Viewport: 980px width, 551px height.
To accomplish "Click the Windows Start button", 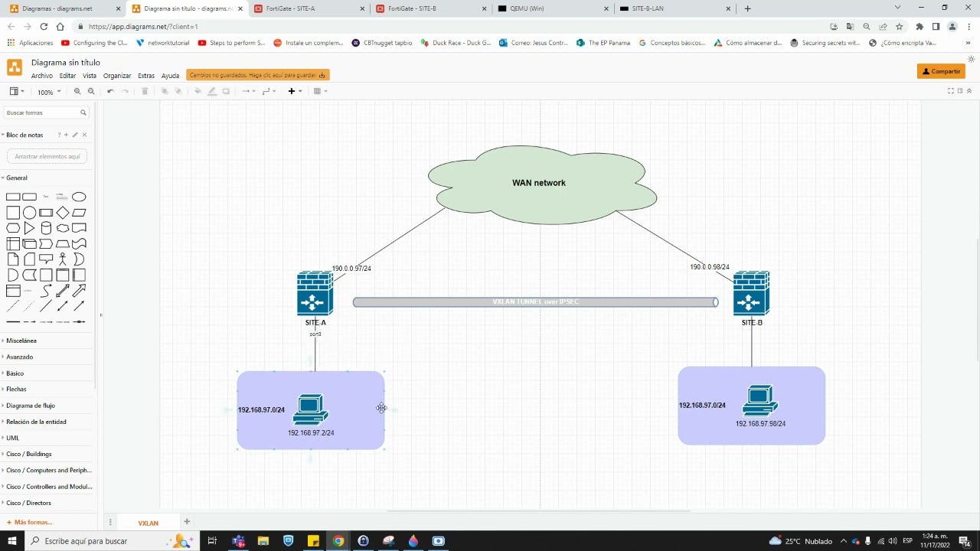I will [x=13, y=541].
